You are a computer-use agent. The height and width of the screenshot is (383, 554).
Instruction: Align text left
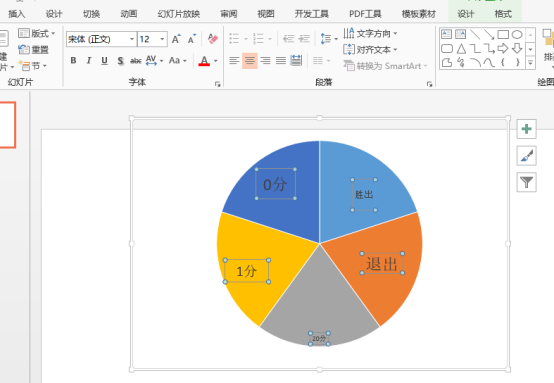tap(234, 61)
